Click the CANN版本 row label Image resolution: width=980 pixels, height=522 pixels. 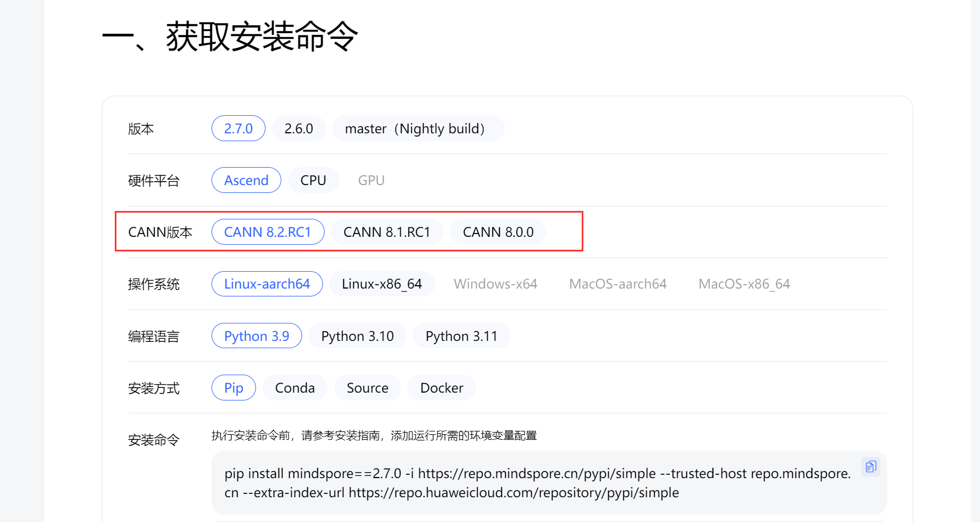click(160, 232)
